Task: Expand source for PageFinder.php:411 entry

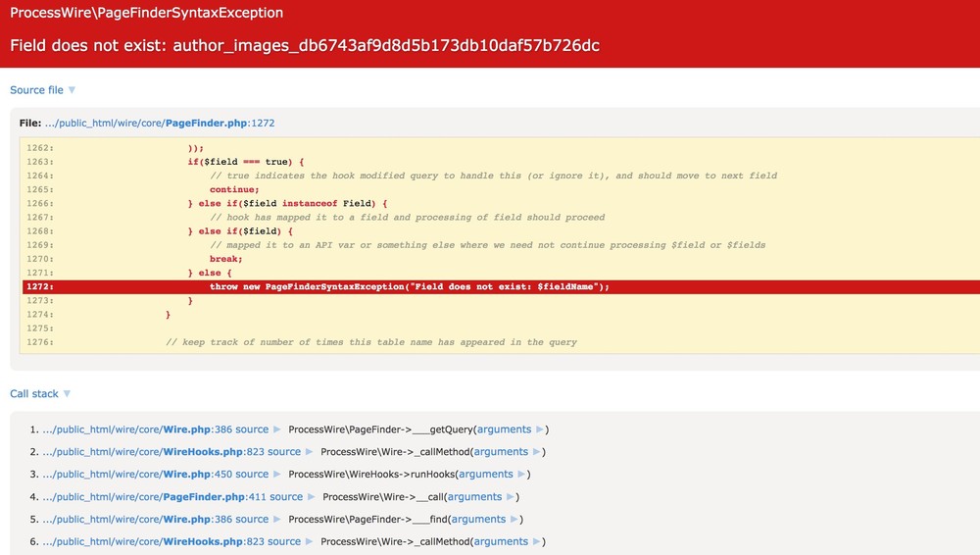Action: coord(286,497)
